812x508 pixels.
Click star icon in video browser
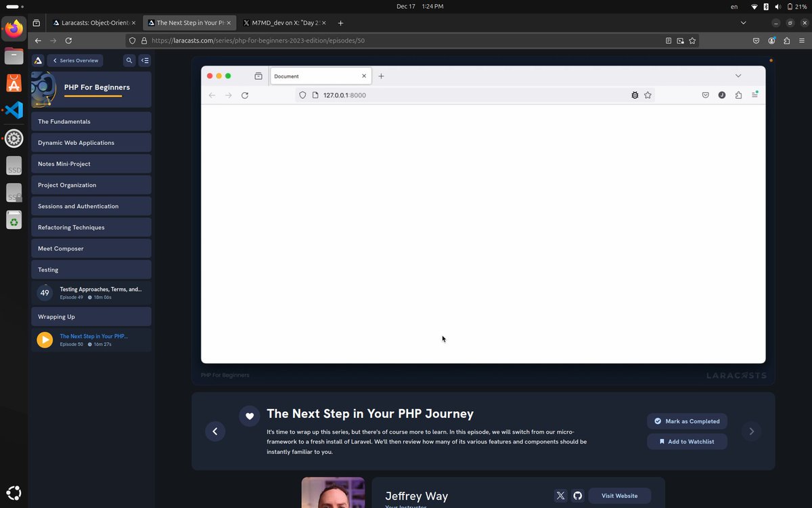(x=648, y=96)
